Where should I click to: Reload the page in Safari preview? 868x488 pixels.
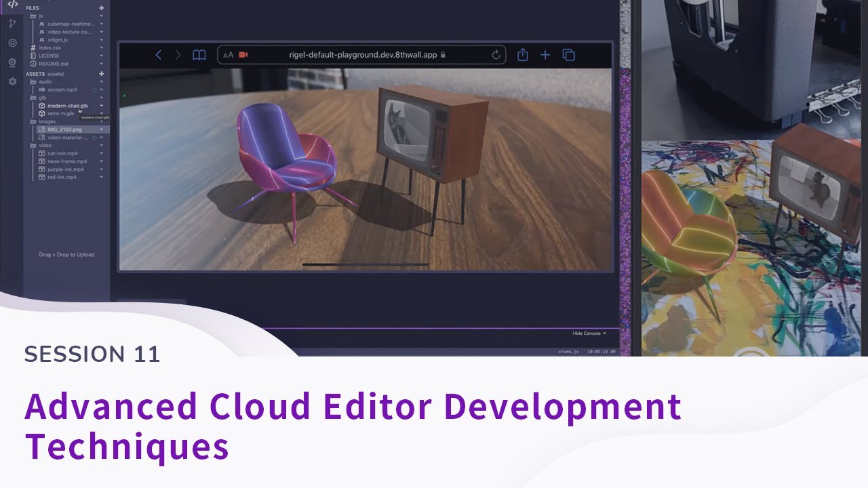[x=496, y=55]
